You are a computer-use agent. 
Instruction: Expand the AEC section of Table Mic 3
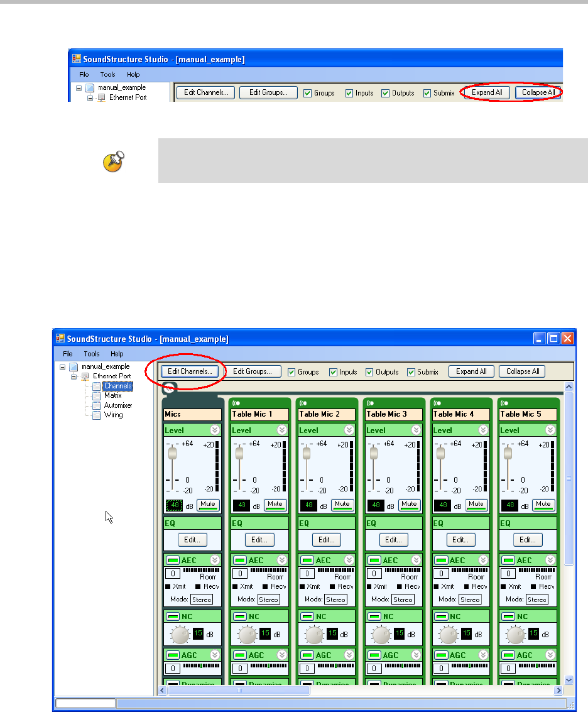pos(416,561)
